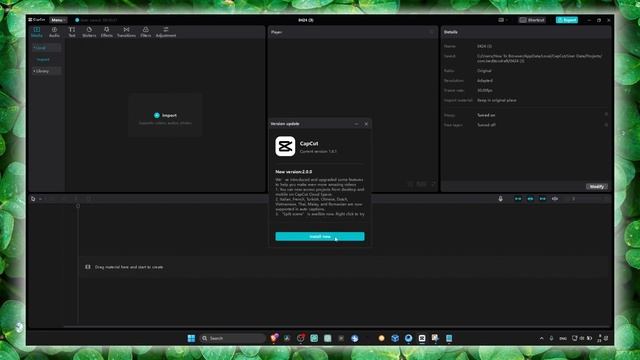640x360 pixels.
Task: Click the film strip icon on empty track
Action: (x=88, y=267)
